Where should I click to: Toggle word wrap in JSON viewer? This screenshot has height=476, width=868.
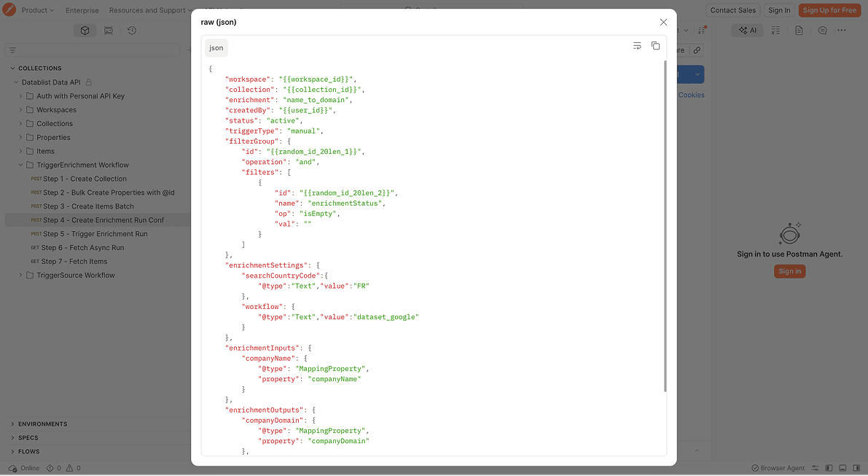pyautogui.click(x=637, y=46)
